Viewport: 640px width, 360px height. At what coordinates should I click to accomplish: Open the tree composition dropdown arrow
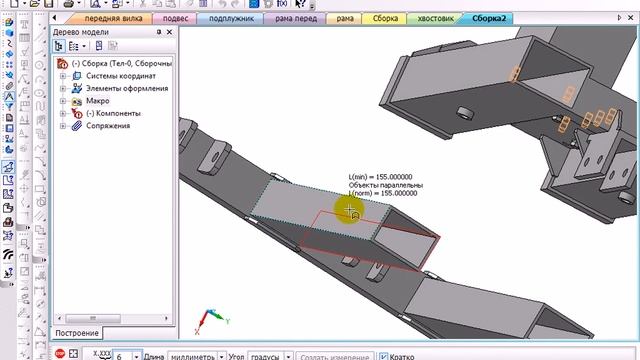pyautogui.click(x=84, y=46)
